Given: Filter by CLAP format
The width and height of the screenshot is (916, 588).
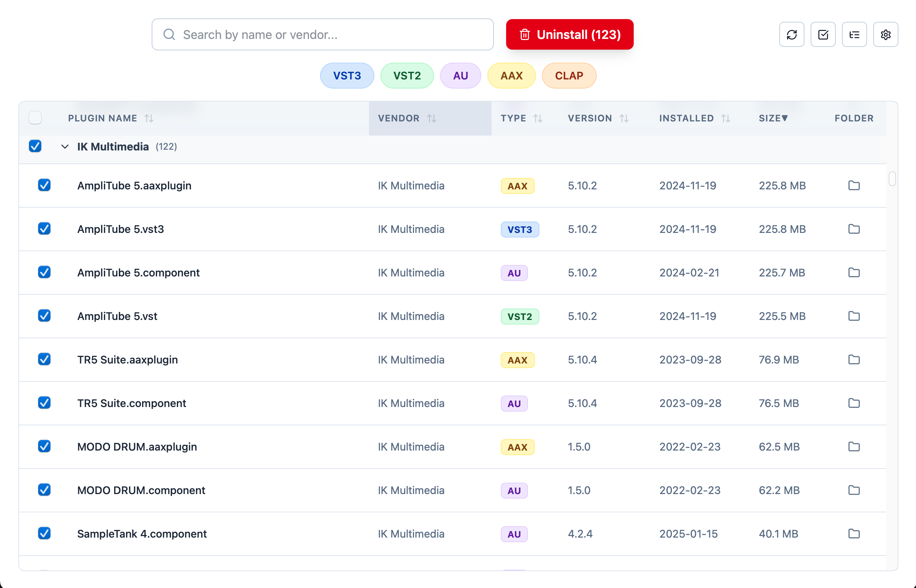Looking at the screenshot, I should pyautogui.click(x=569, y=76).
